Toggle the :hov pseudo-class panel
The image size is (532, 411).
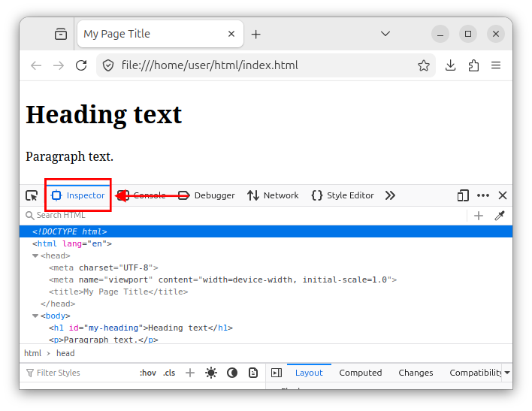[x=147, y=373]
